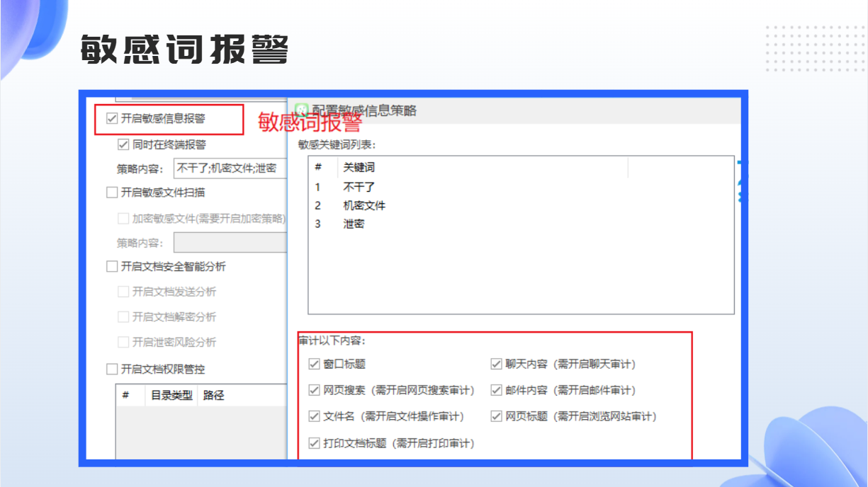Toggle 邮件内容 audit checkbox

click(x=497, y=391)
